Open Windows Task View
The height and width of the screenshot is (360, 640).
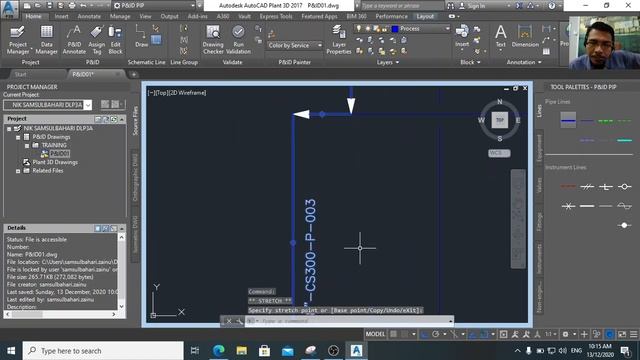coord(195,351)
